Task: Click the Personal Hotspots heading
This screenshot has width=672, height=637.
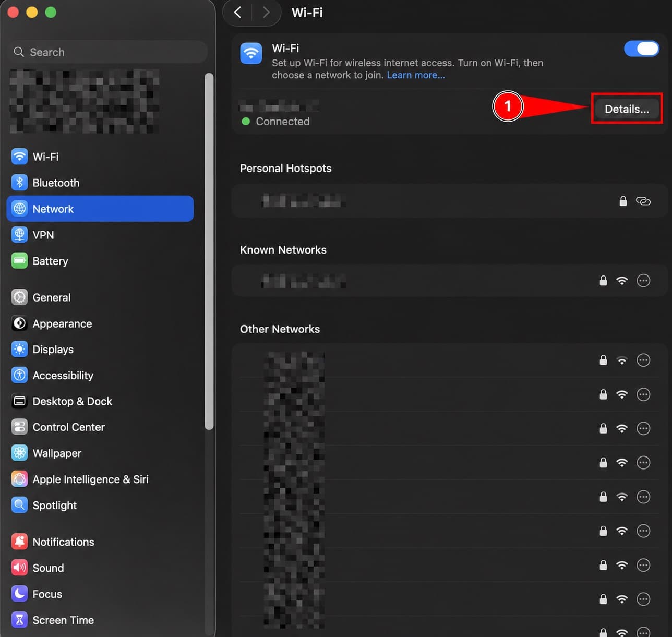Action: 285,168
